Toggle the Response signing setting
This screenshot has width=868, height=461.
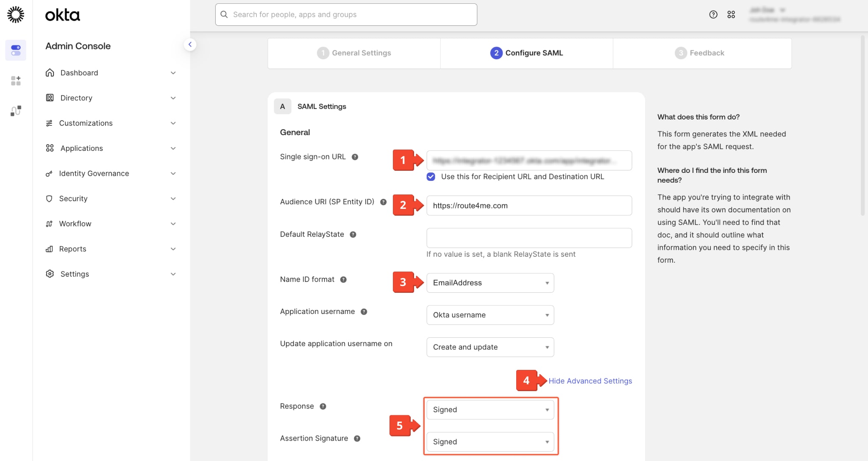click(x=490, y=409)
